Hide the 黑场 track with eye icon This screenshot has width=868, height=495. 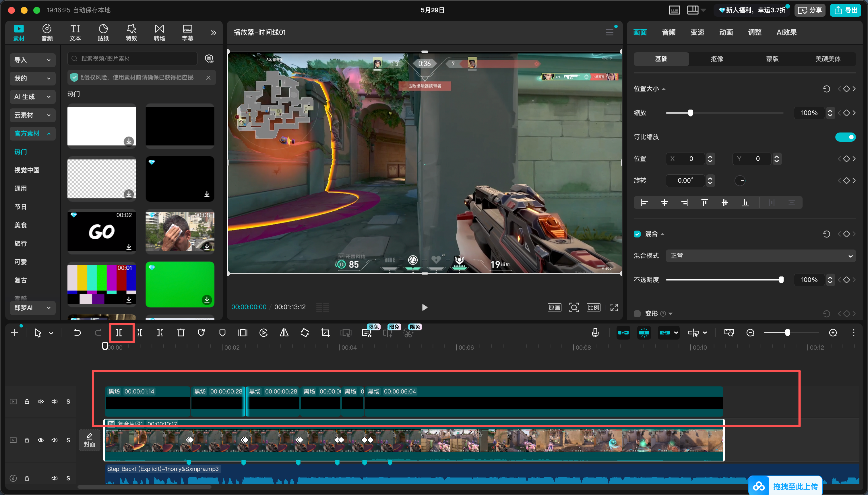click(41, 402)
